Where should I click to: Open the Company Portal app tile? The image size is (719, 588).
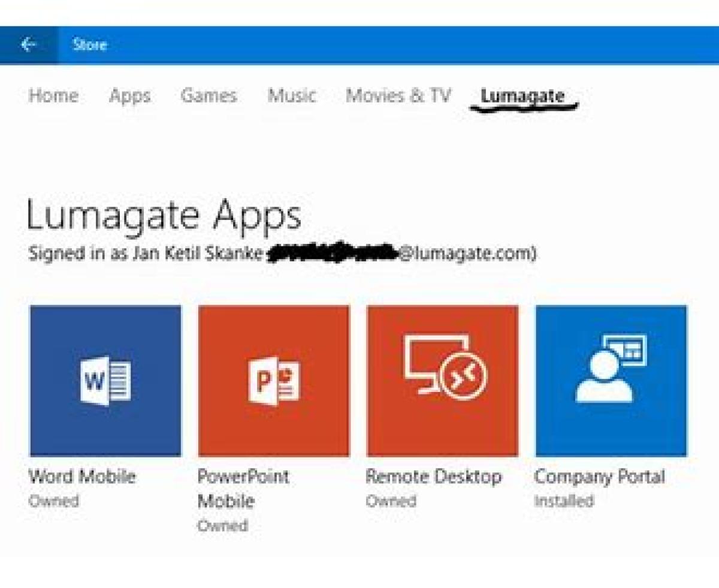[611, 381]
